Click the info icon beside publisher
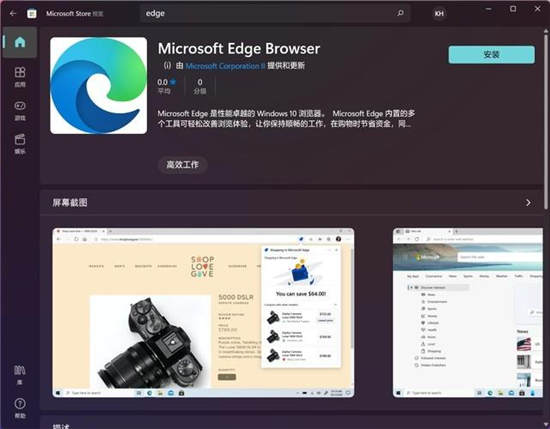 [167, 66]
